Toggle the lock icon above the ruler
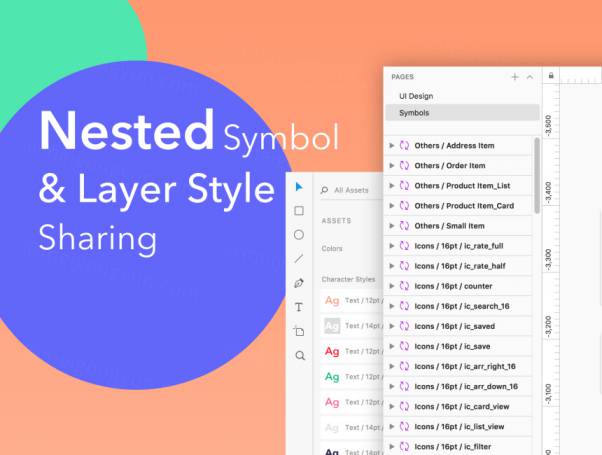 (x=551, y=76)
